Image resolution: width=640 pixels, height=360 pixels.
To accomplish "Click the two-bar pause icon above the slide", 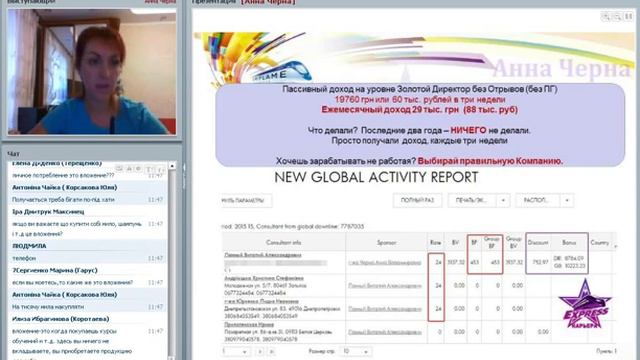I will (x=629, y=16).
